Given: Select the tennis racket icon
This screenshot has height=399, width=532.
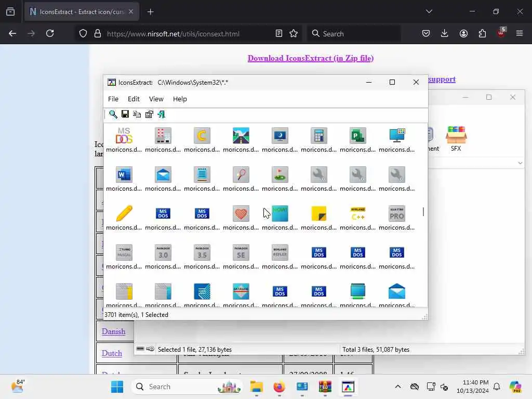Looking at the screenshot, I should 241,175.
